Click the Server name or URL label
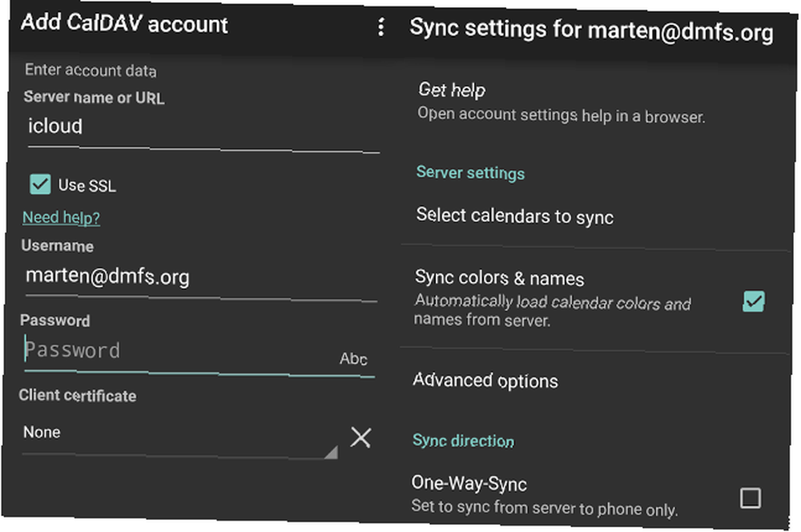The width and height of the screenshot is (801, 532). pyautogui.click(x=94, y=97)
